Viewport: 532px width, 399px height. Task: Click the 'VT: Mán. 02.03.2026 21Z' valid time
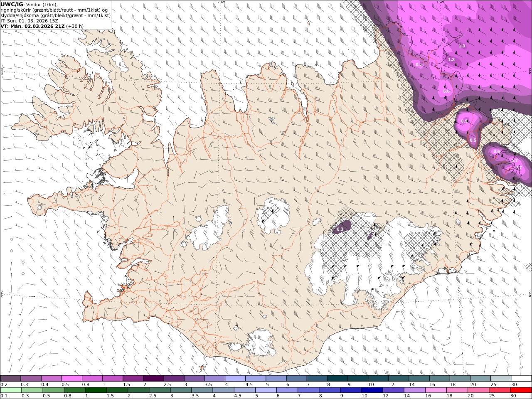coord(32,26)
